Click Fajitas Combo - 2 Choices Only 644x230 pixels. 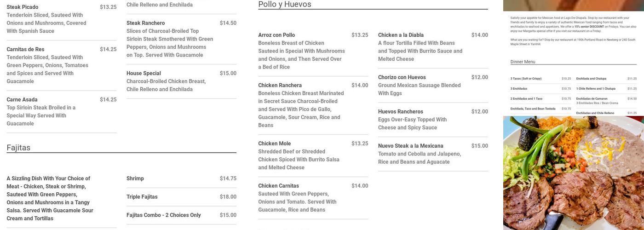coord(164,215)
